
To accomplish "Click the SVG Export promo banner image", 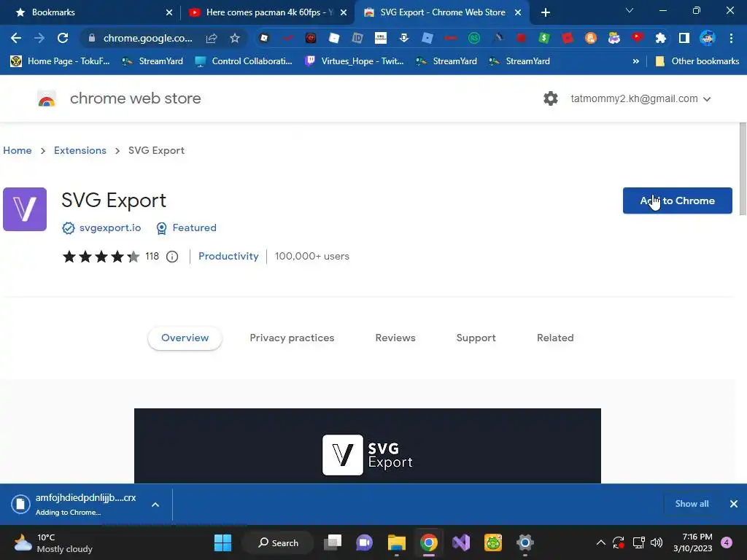I will [x=368, y=446].
